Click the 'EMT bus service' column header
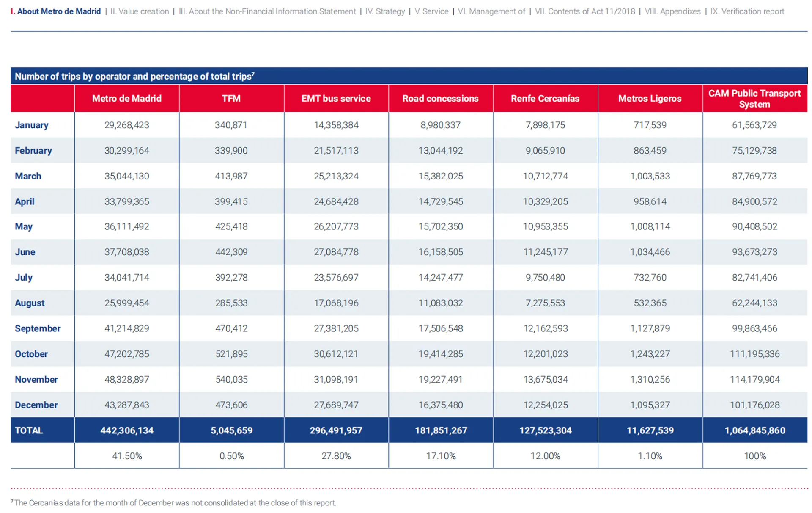The image size is (812, 513). 336,99
